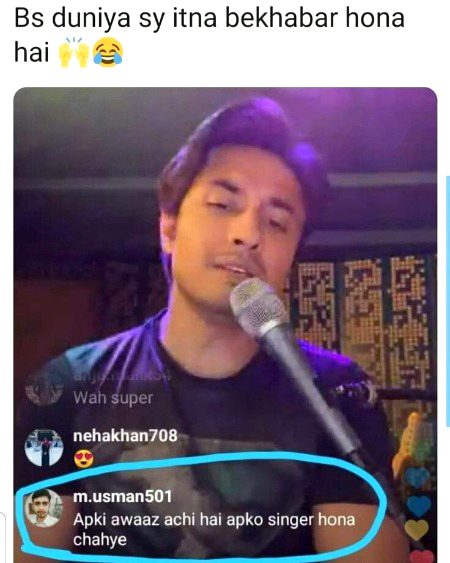Tap the red floating heart at bottom right
The image size is (450, 563).
pos(422,557)
